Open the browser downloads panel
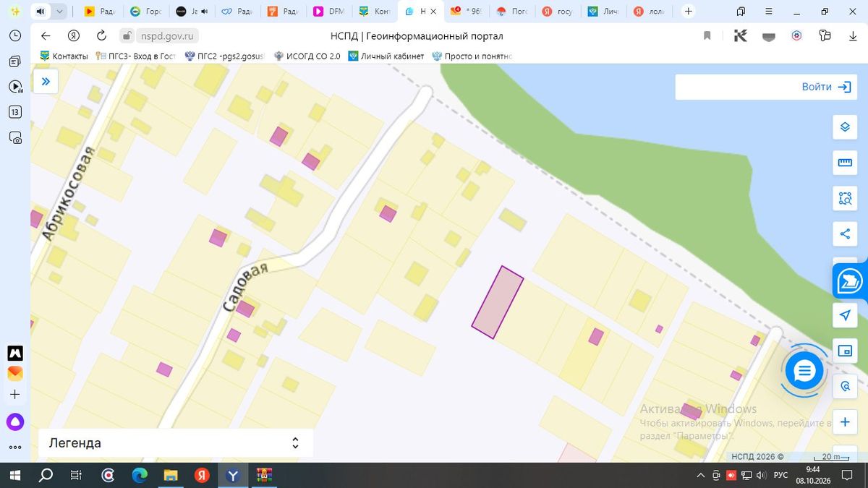This screenshot has width=868, height=488. [853, 35]
